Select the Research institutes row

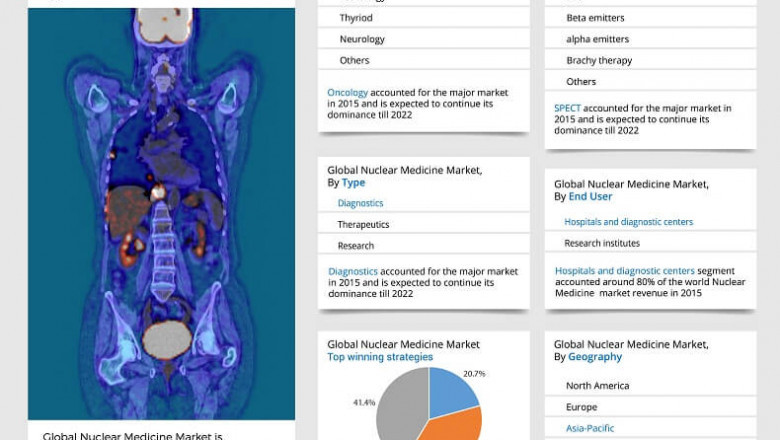[x=650, y=243]
